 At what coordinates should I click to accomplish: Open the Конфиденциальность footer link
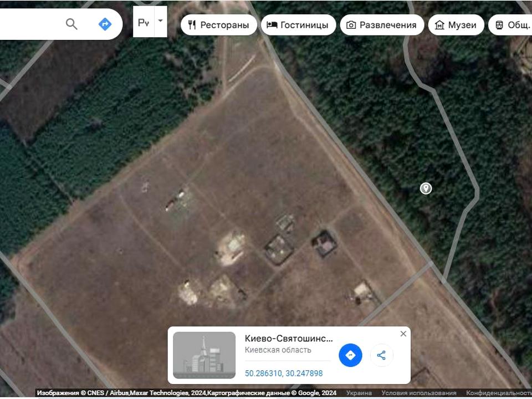[498, 393]
